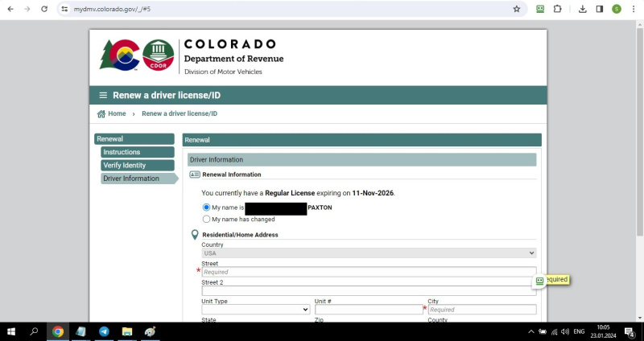
Task: Select 'My name has changed' option
Action: coord(206,219)
